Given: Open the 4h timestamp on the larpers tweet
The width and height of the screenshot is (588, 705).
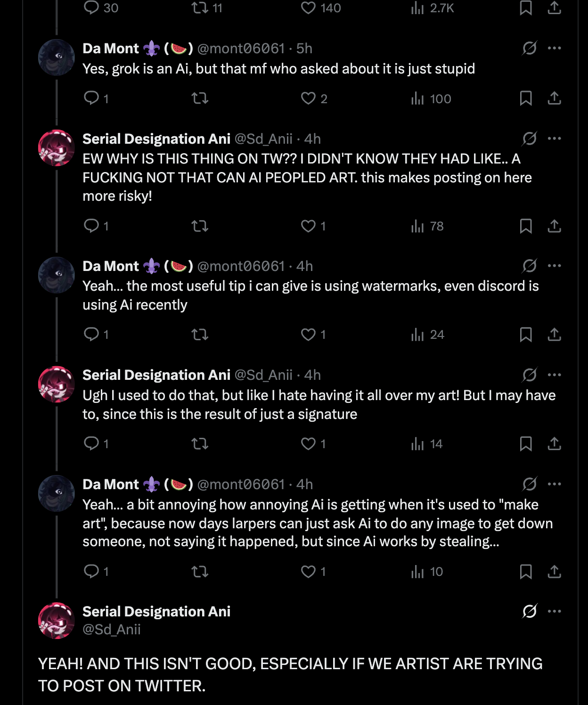Looking at the screenshot, I should pos(304,484).
